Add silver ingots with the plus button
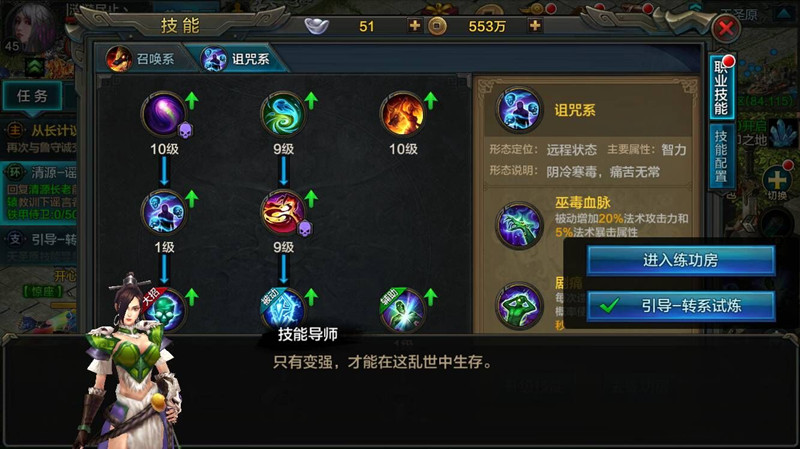Viewport: 800px width, 449px height. tap(415, 25)
